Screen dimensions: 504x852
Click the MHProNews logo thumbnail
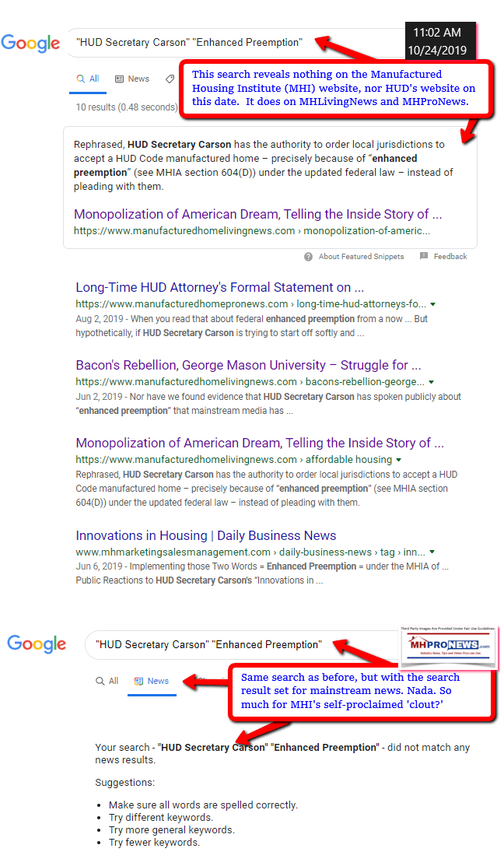point(449,646)
